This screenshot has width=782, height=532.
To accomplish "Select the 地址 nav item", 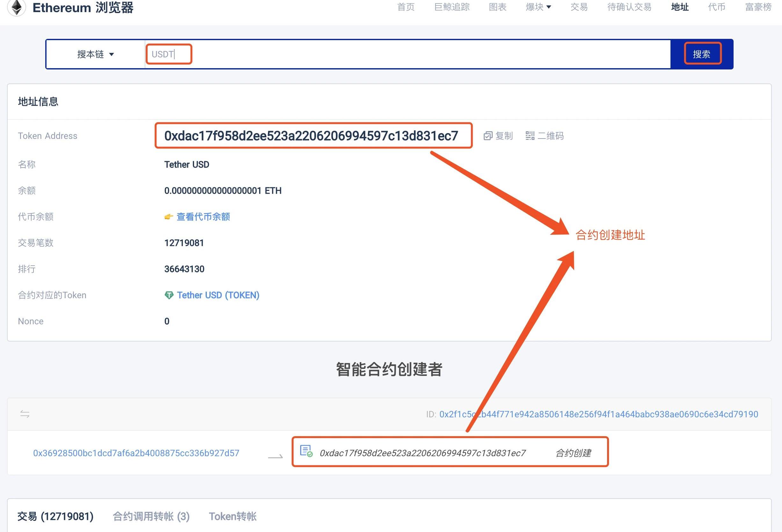I will (x=680, y=7).
